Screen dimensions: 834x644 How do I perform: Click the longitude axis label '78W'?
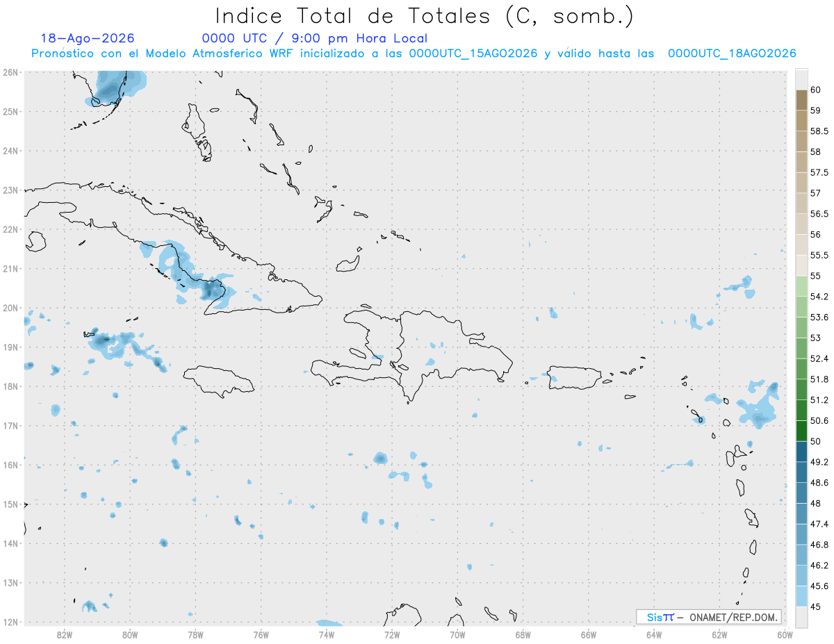[x=195, y=634]
